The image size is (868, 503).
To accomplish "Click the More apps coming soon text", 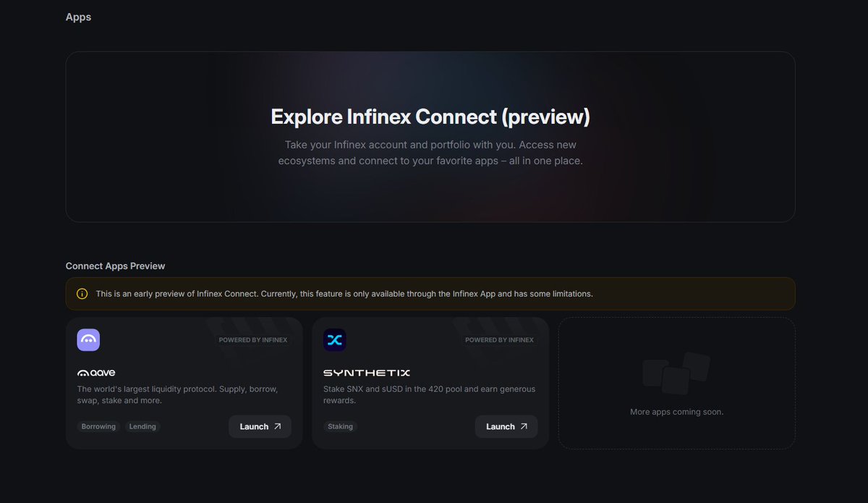I will pos(676,412).
